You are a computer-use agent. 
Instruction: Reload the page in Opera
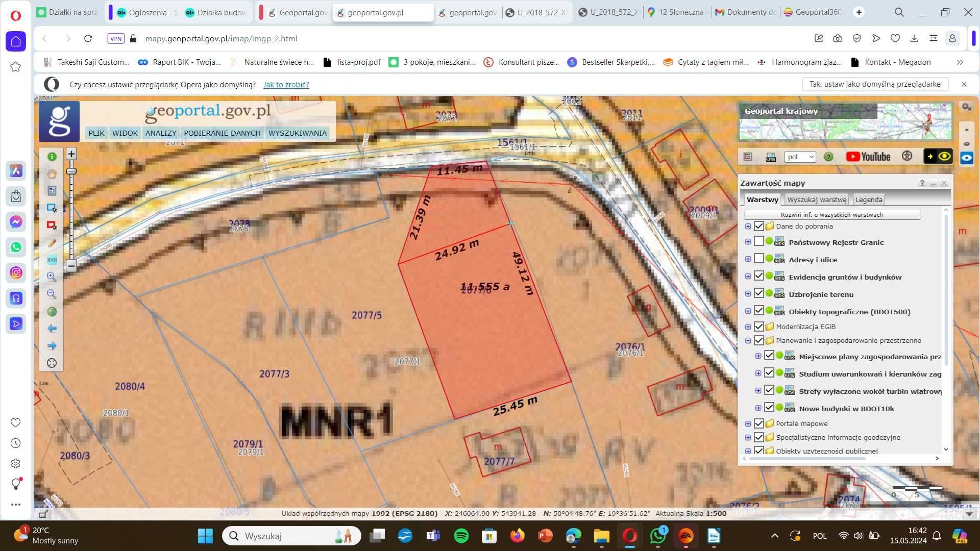pyautogui.click(x=88, y=38)
